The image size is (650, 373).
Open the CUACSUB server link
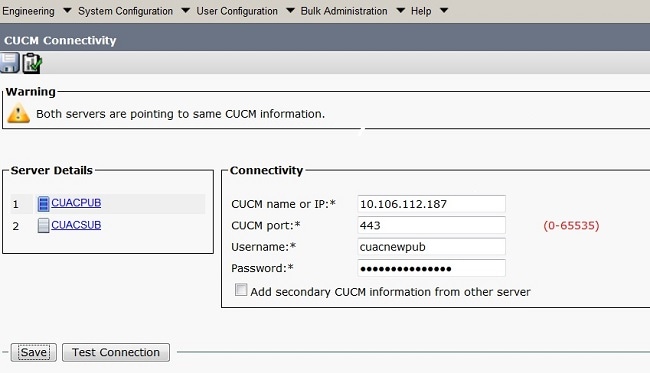(x=76, y=225)
